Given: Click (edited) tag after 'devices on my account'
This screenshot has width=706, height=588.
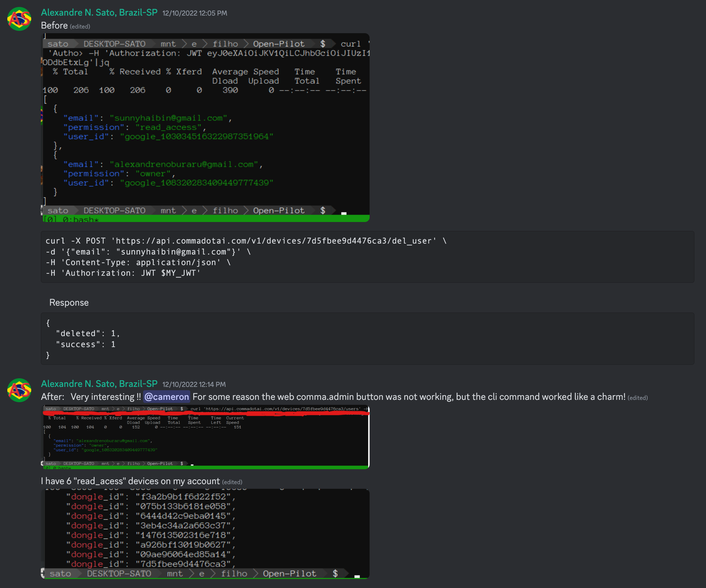Looking at the screenshot, I should pos(232,482).
